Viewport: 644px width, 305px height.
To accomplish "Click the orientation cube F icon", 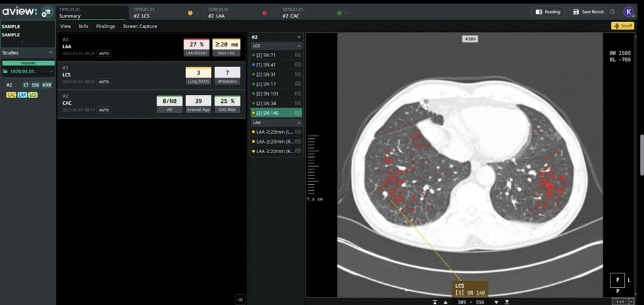I will tap(617, 279).
